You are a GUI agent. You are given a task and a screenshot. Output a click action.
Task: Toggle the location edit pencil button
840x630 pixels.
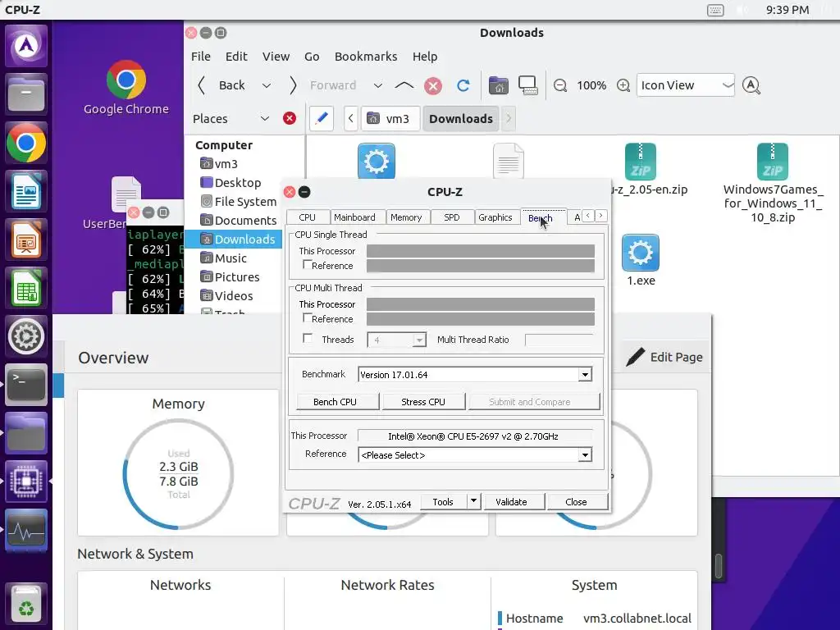tap(322, 118)
